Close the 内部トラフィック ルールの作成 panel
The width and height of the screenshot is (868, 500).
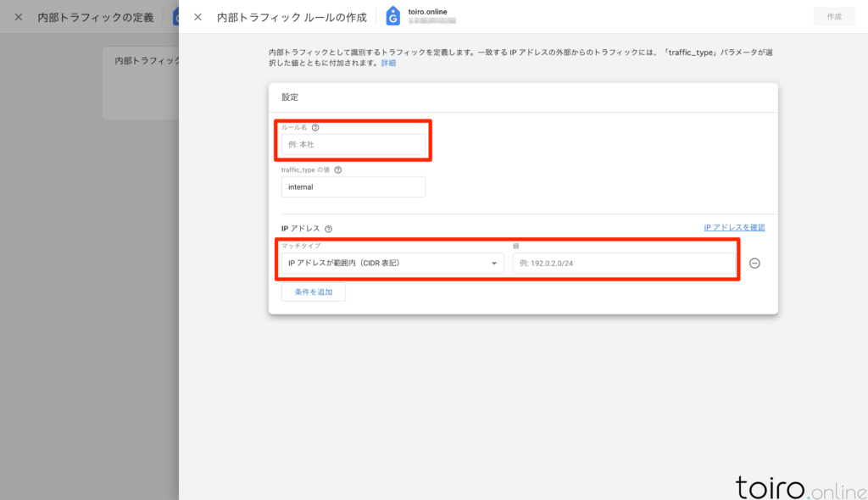[198, 17]
